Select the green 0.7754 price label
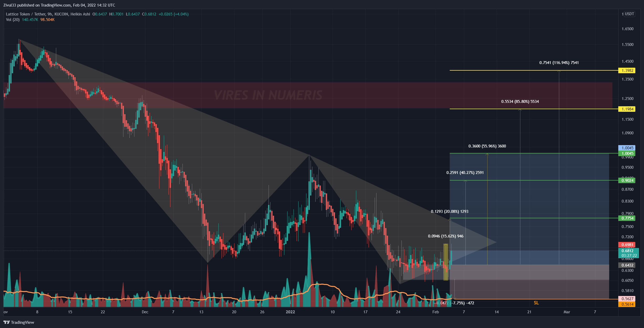The image size is (644, 328). 627,218
